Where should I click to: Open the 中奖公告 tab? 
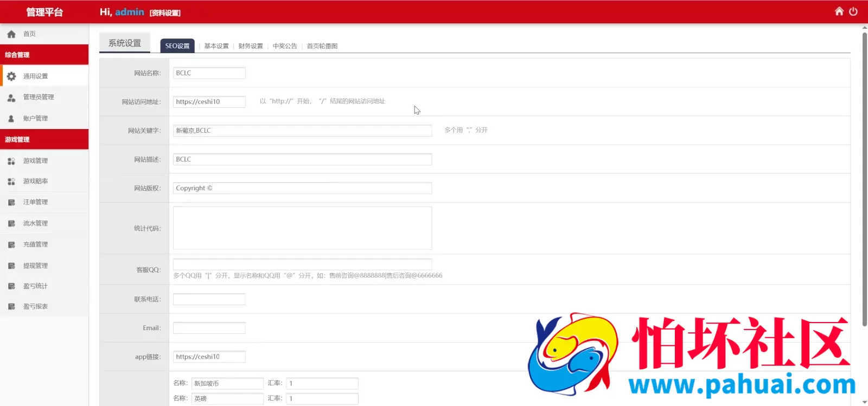pyautogui.click(x=285, y=46)
